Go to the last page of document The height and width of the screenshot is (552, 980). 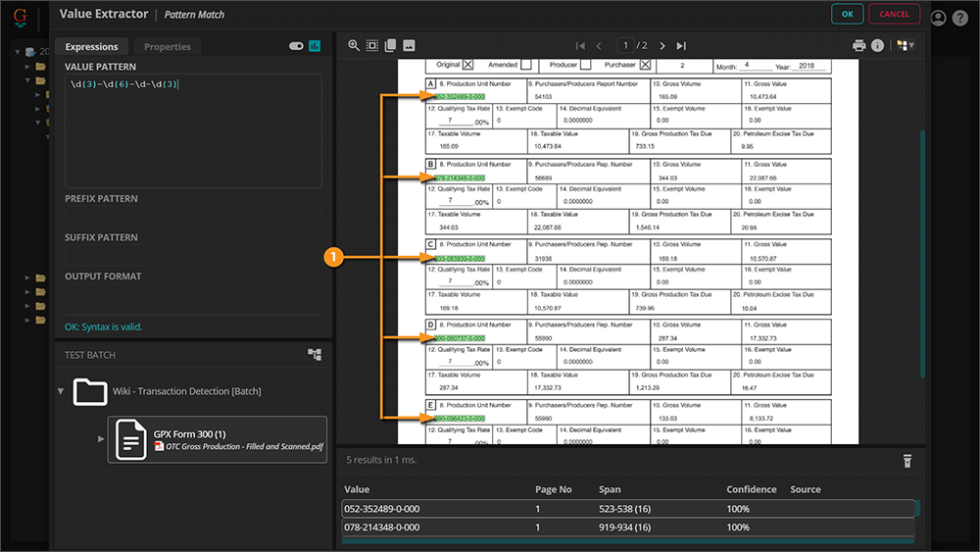pyautogui.click(x=681, y=46)
